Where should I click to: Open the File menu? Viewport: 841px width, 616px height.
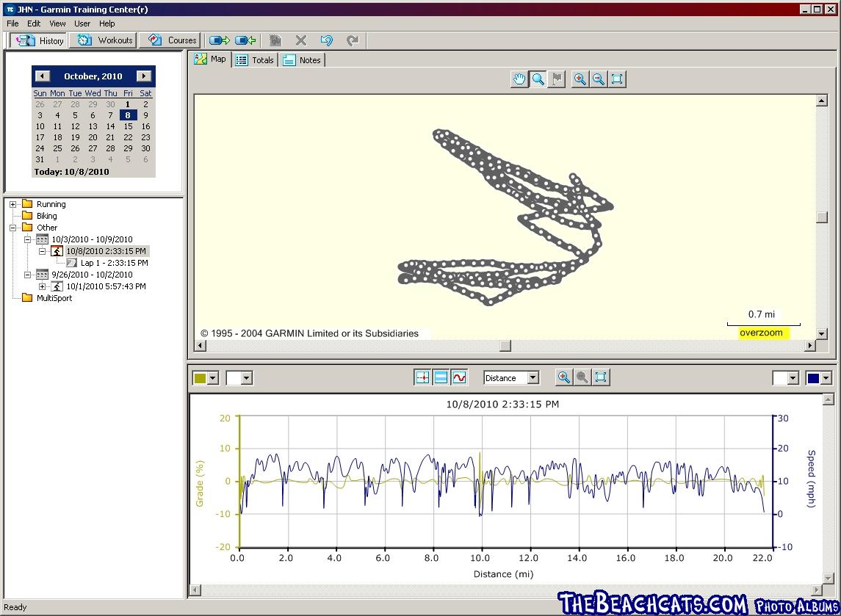[13, 23]
